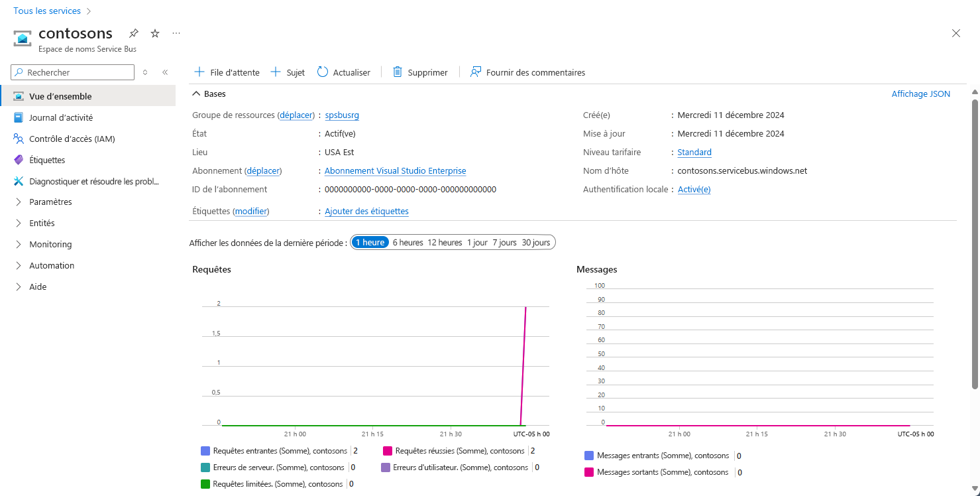Open the more options ellipsis beside title
The height and width of the screenshot is (496, 980).
(x=176, y=33)
